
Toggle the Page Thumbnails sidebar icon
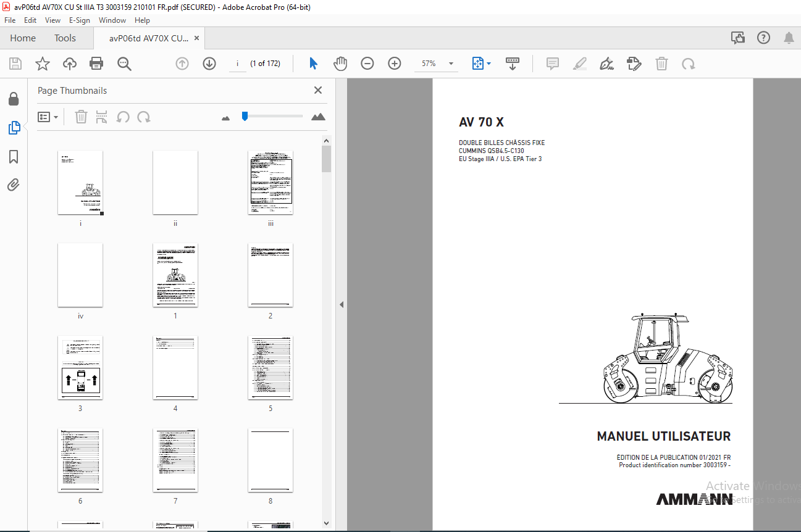[14, 128]
